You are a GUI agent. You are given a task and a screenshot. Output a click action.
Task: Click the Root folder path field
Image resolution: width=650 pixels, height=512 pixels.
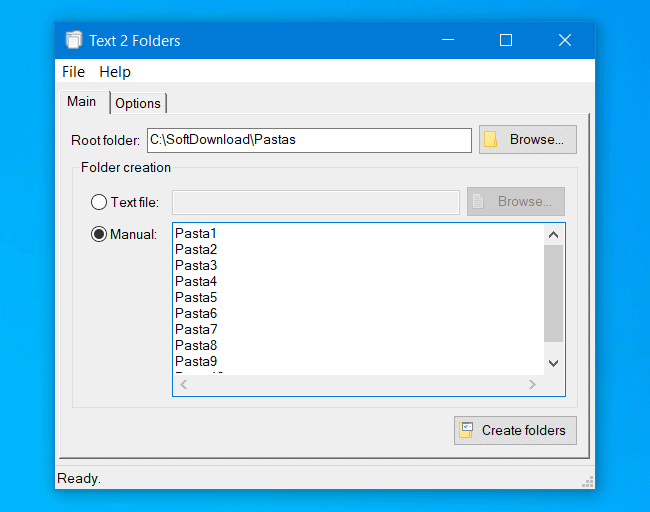coord(308,140)
